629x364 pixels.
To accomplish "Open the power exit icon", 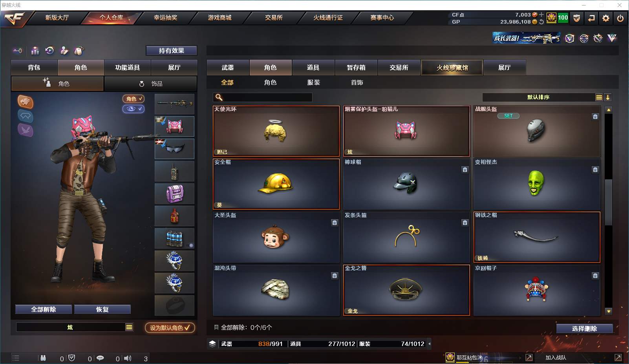I will point(620,18).
